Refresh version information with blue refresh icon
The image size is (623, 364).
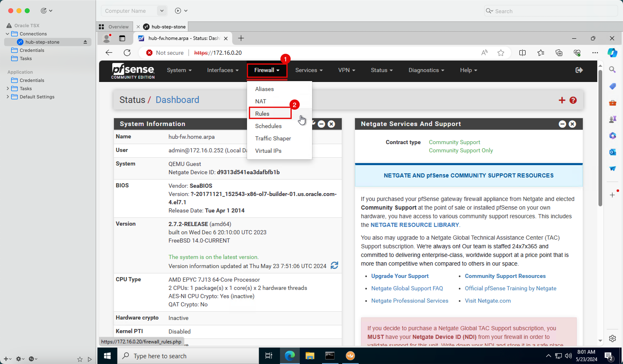[334, 265]
